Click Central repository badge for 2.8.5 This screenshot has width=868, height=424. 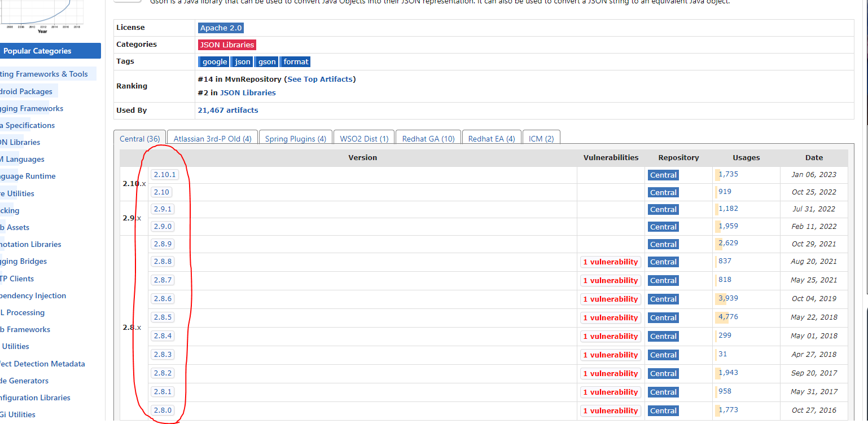pos(663,317)
